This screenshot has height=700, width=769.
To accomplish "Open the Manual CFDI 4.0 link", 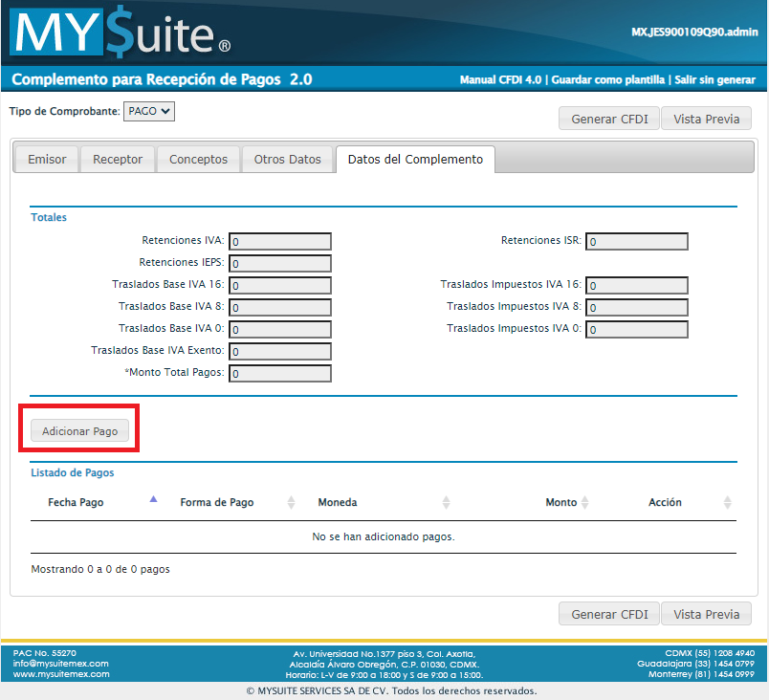I will (500, 80).
